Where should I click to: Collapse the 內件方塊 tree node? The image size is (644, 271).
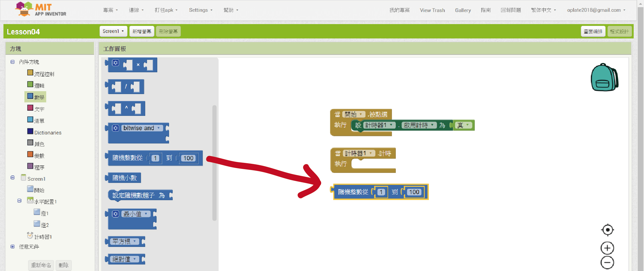click(12, 62)
